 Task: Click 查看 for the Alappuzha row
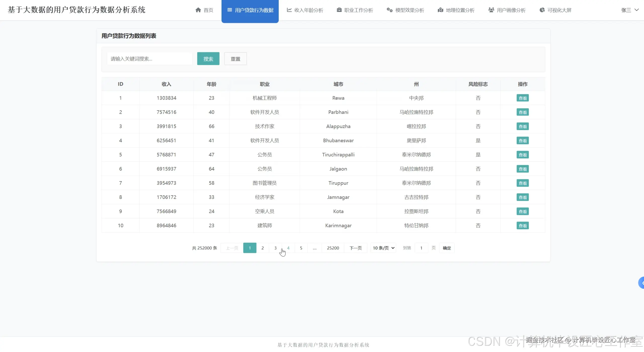523,126
